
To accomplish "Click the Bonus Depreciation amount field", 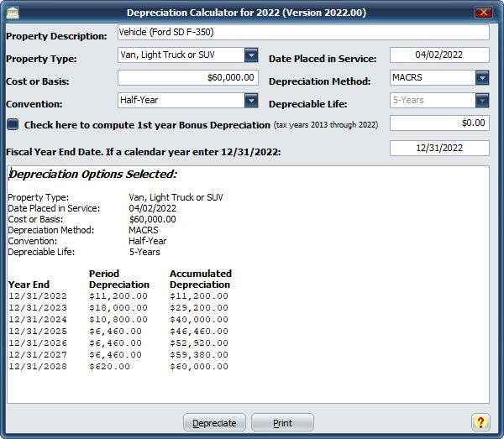I will click(x=439, y=123).
